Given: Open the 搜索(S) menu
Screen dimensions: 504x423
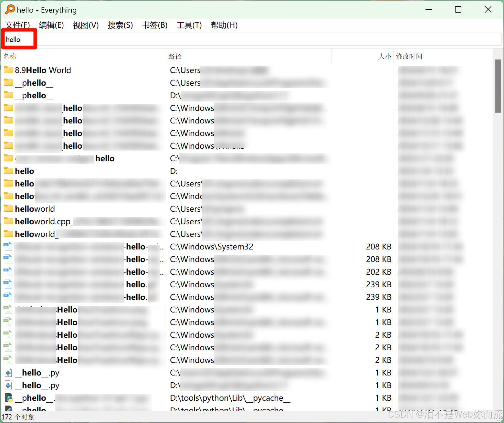Looking at the screenshot, I should click(120, 25).
